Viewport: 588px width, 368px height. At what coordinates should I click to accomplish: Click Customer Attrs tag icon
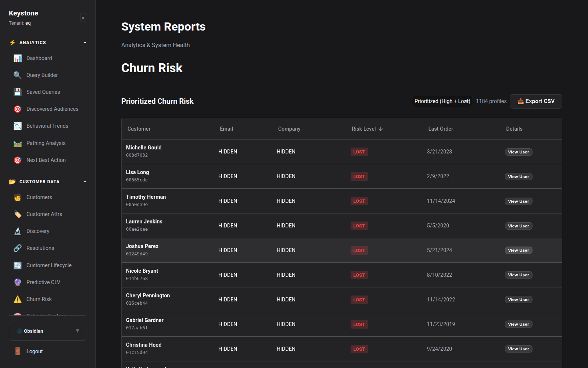[x=18, y=214]
